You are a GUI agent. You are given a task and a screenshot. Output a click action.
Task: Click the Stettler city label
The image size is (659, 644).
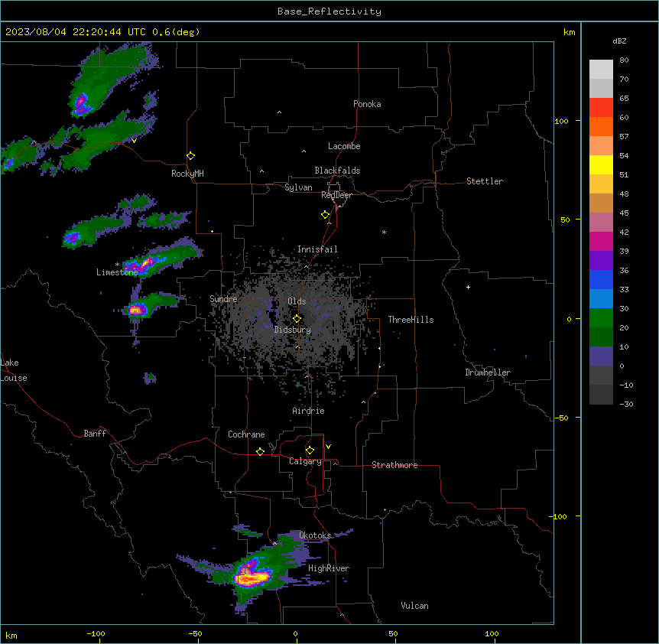(x=485, y=181)
